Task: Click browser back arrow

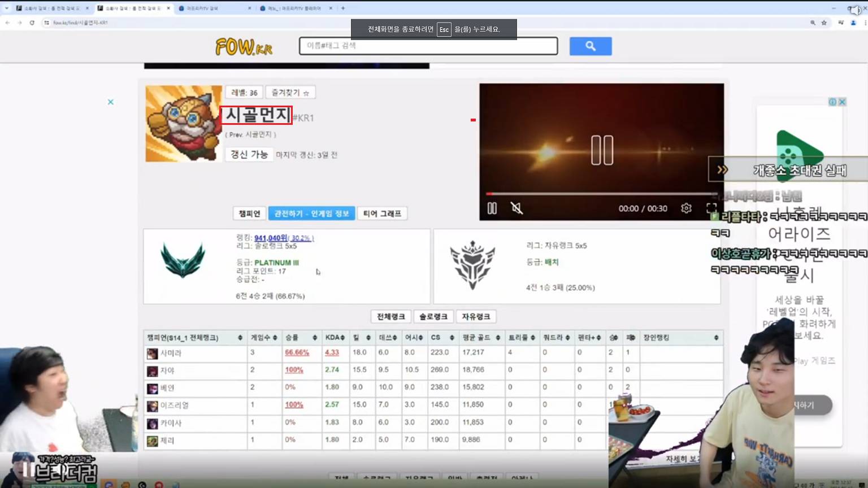Action: pos(7,23)
